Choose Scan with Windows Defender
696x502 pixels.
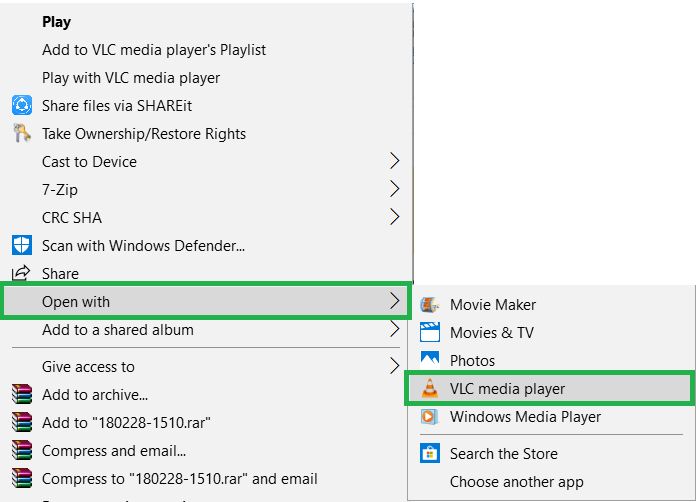click(x=143, y=245)
